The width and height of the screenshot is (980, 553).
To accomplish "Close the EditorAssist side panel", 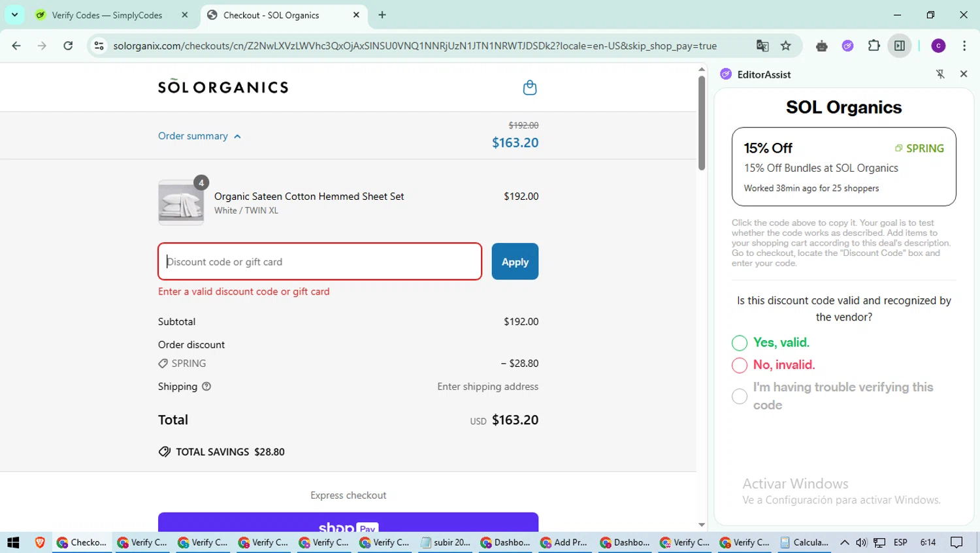I will [x=964, y=74].
